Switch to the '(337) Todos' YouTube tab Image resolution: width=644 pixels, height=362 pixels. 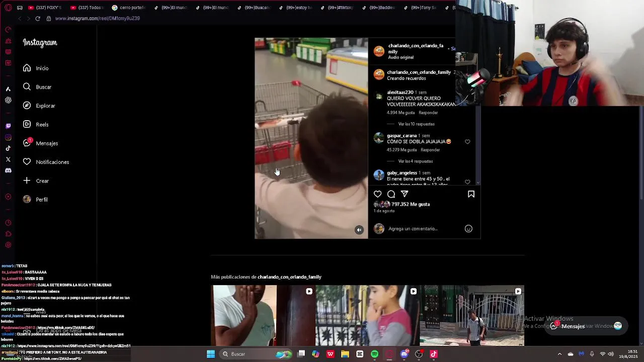click(x=87, y=8)
